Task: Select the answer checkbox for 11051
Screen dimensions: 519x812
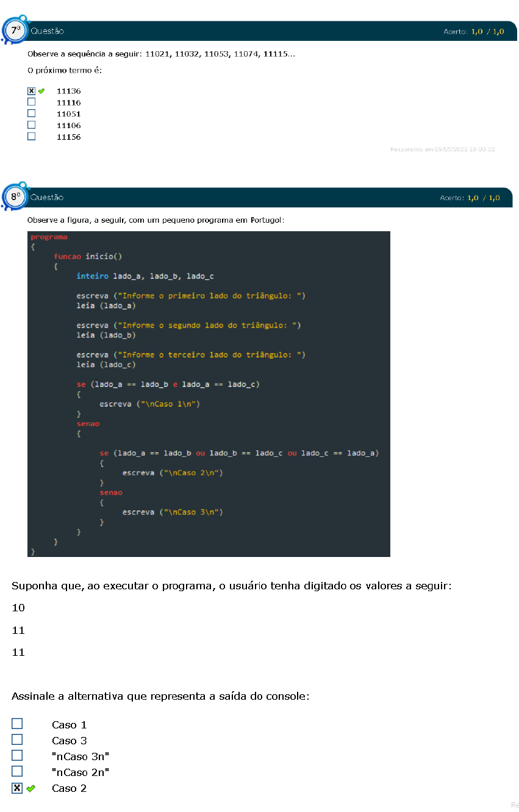Action: tap(31, 113)
